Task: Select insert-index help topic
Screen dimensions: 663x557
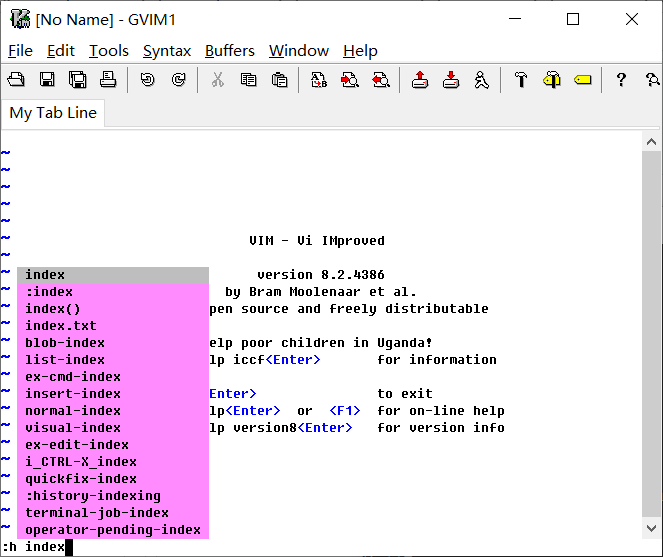Action: tap(113, 394)
